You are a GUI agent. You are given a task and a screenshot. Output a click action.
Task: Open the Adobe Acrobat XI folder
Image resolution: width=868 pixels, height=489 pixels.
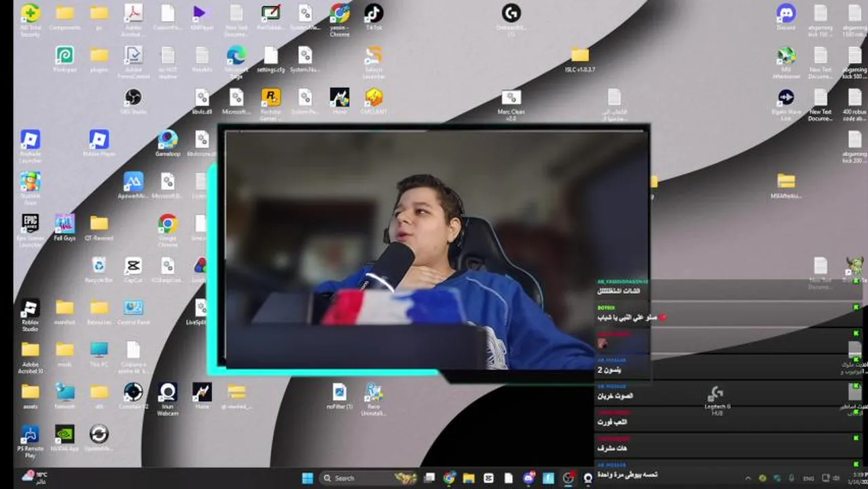(30, 357)
